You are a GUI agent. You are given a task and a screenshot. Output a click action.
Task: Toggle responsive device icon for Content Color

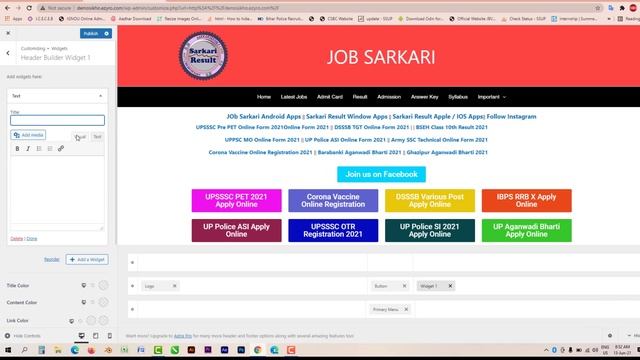84,302
